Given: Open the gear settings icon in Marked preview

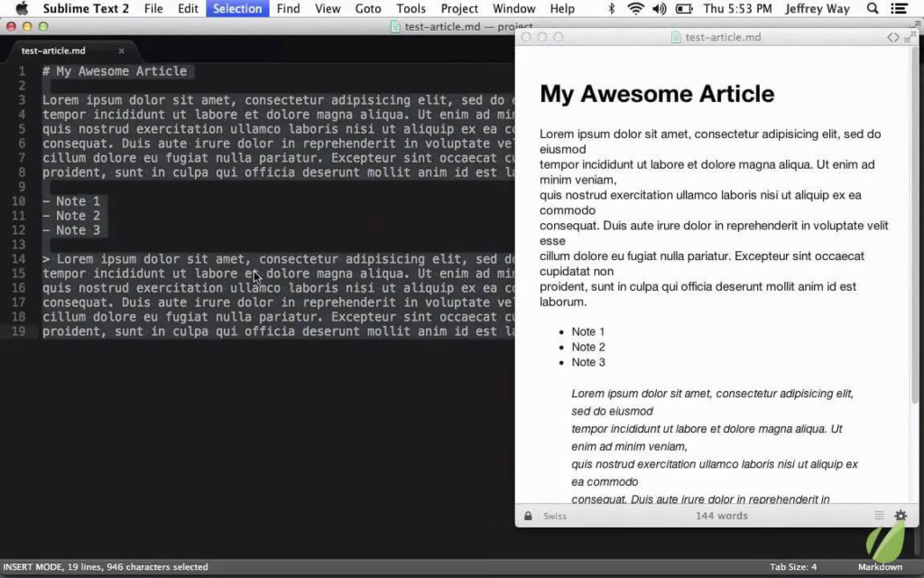Looking at the screenshot, I should tap(899, 515).
